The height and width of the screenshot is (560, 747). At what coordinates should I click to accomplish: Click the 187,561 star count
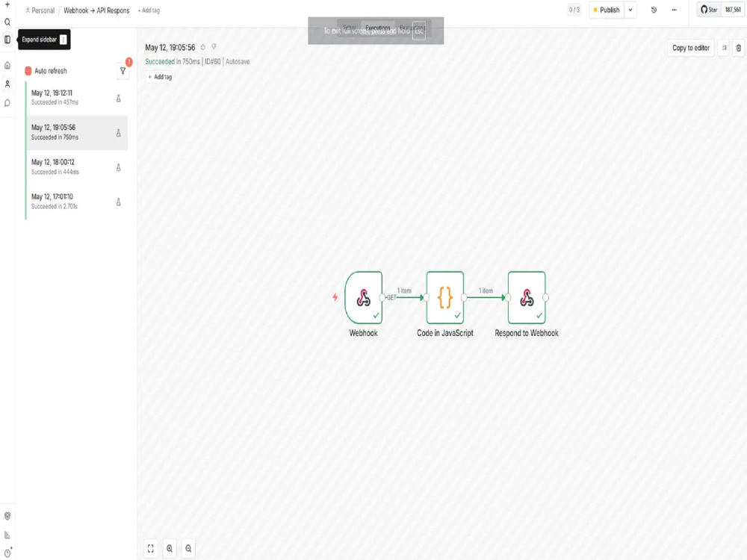click(733, 10)
